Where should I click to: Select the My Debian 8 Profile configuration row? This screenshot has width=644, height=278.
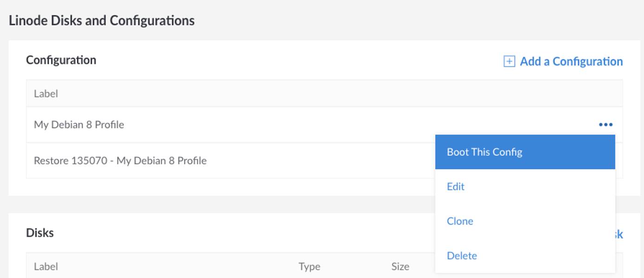(186, 124)
